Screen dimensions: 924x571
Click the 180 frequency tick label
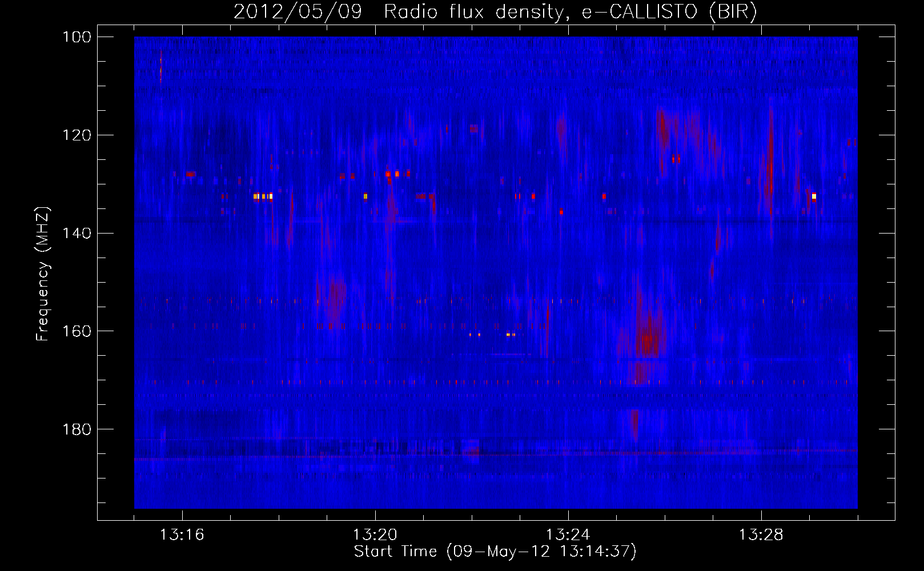(77, 429)
